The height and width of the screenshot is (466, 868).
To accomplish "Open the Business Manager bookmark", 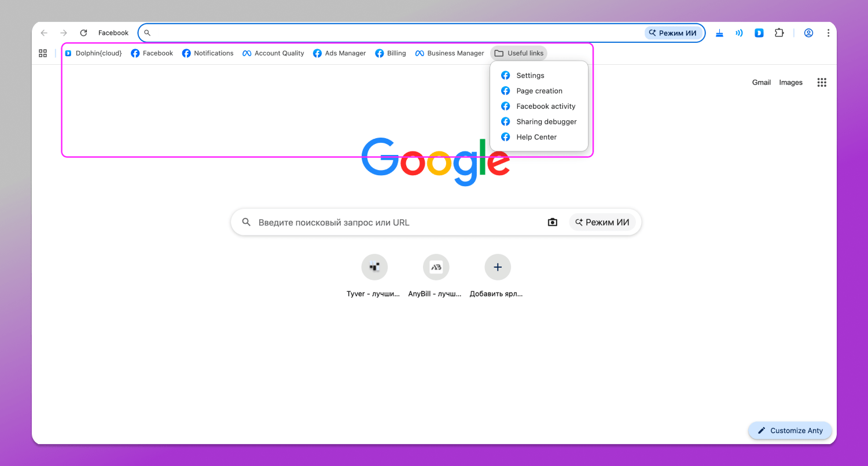I will point(450,53).
